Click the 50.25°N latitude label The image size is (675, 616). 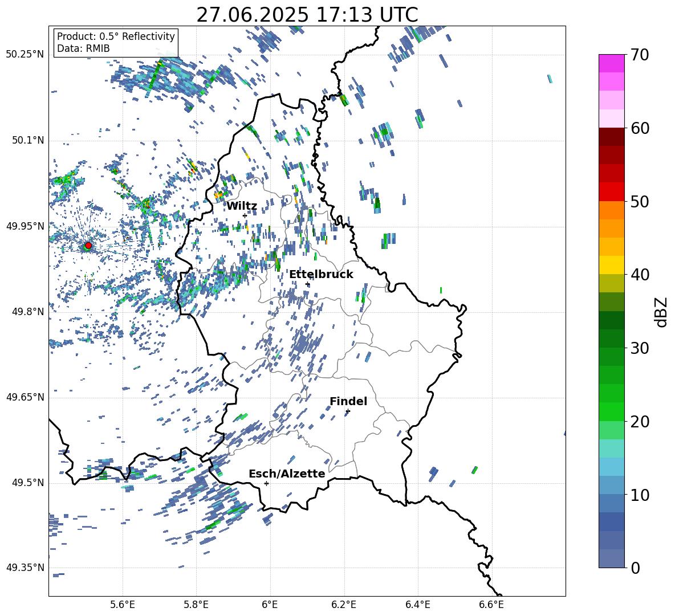[25, 55]
